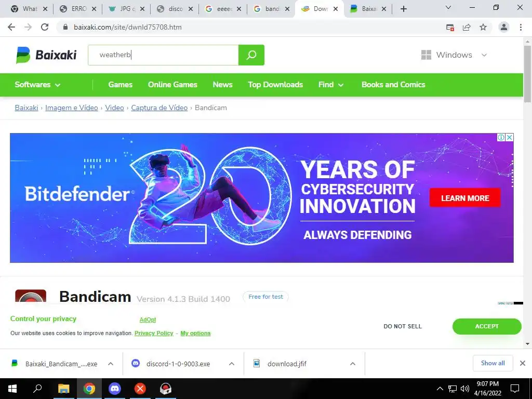Image resolution: width=532 pixels, height=399 pixels.
Task: Click the AdOpt link
Action: (x=148, y=320)
